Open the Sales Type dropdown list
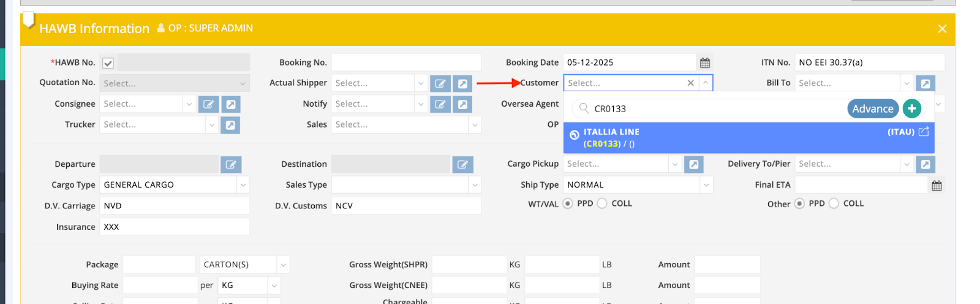 (475, 185)
